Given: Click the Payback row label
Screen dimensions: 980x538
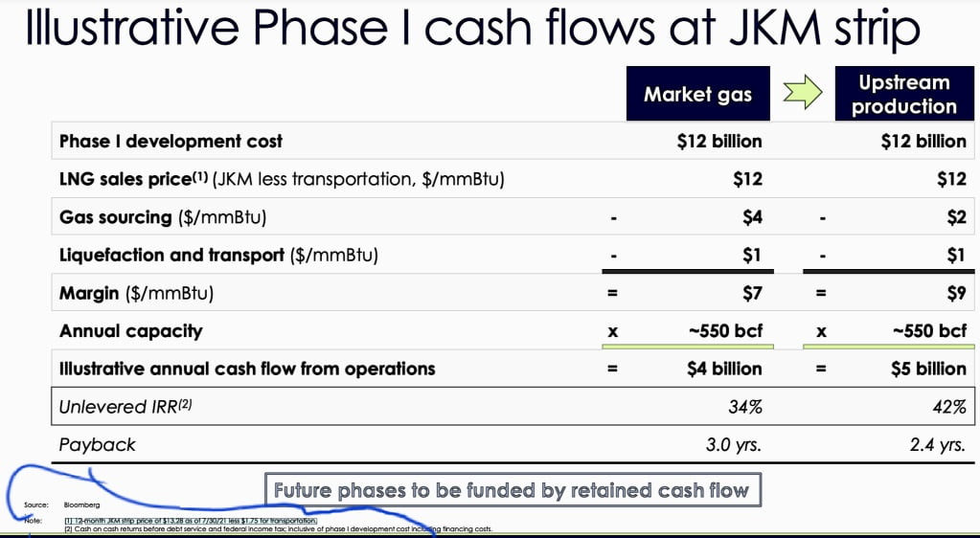Looking at the screenshot, I should tap(98, 444).
